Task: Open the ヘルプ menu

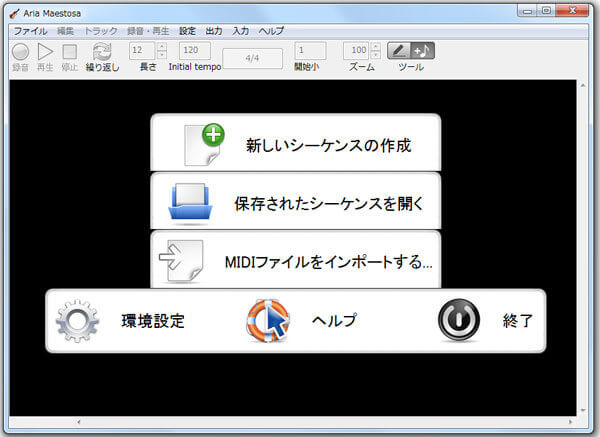Action: point(271,31)
